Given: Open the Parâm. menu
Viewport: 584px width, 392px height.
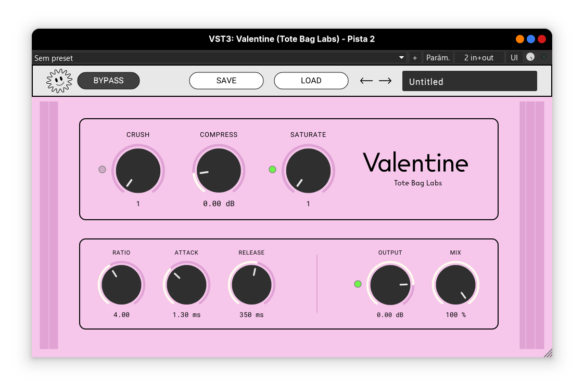Looking at the screenshot, I should tap(438, 57).
